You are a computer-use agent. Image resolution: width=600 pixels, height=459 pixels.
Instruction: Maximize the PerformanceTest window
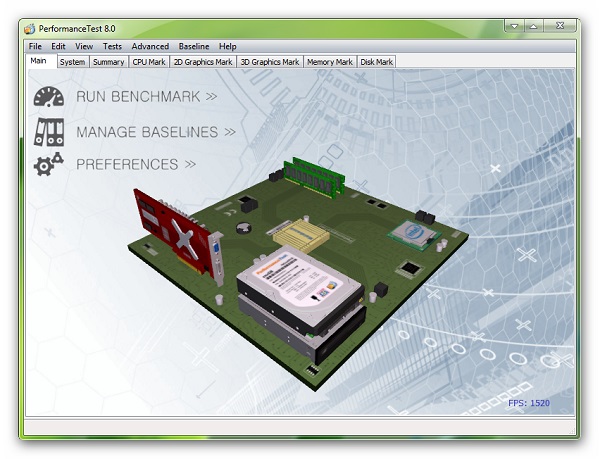point(533,26)
